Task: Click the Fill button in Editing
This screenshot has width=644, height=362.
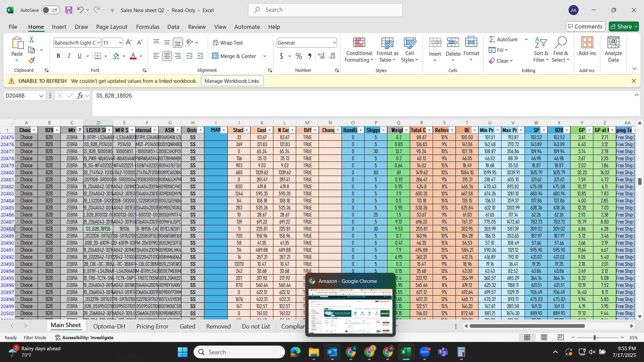Action: tap(498, 50)
